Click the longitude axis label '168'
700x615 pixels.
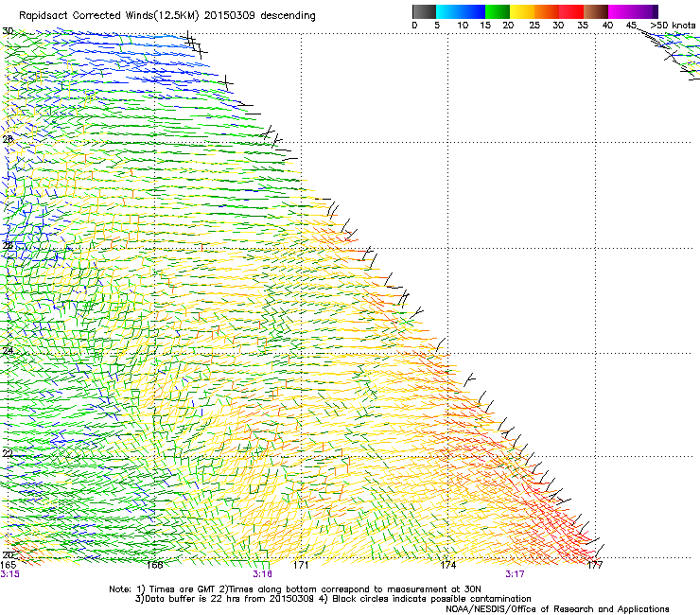pyautogui.click(x=154, y=565)
